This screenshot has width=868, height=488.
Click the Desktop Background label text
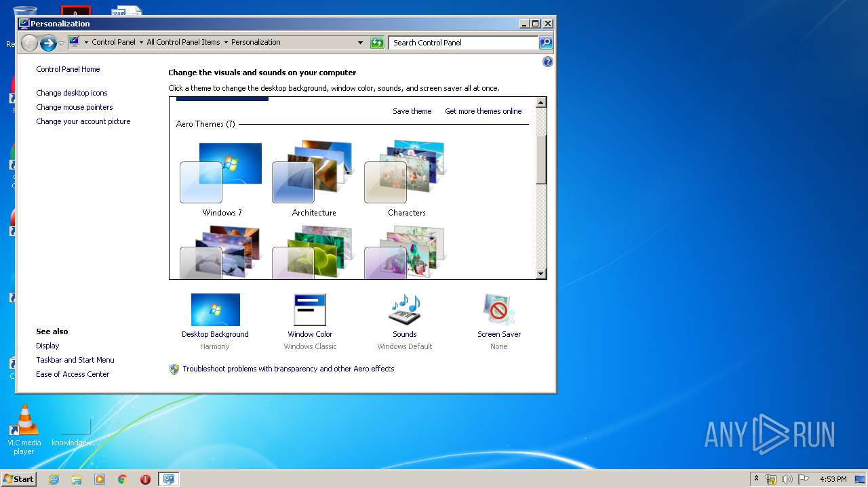coord(215,334)
